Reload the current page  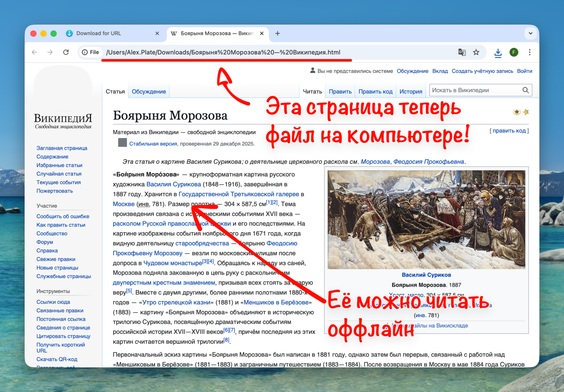[x=66, y=52]
